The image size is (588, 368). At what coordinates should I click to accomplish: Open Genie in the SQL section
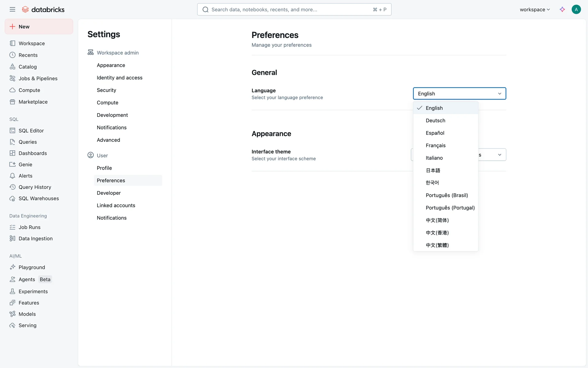(25, 165)
